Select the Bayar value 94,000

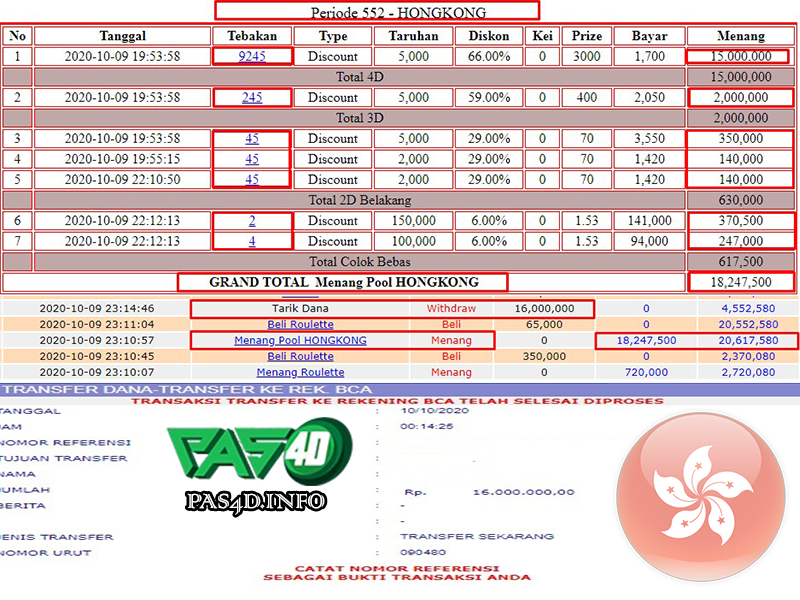[649, 241]
